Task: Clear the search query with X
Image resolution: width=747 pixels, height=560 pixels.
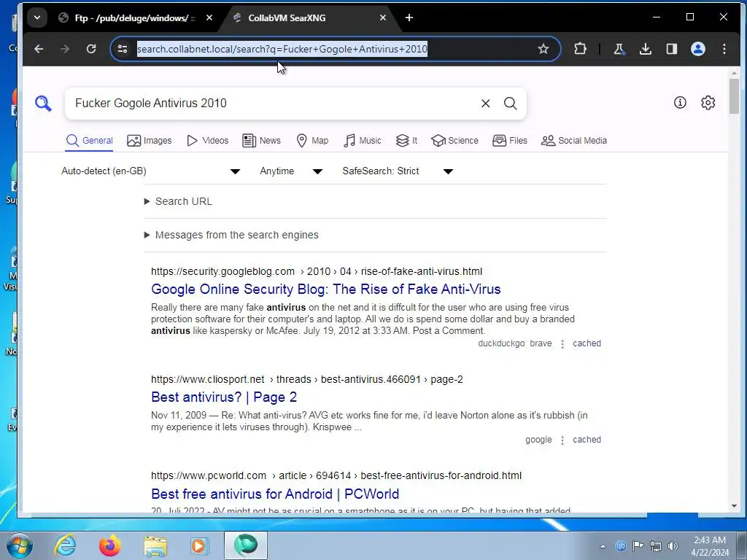Action: click(x=485, y=104)
